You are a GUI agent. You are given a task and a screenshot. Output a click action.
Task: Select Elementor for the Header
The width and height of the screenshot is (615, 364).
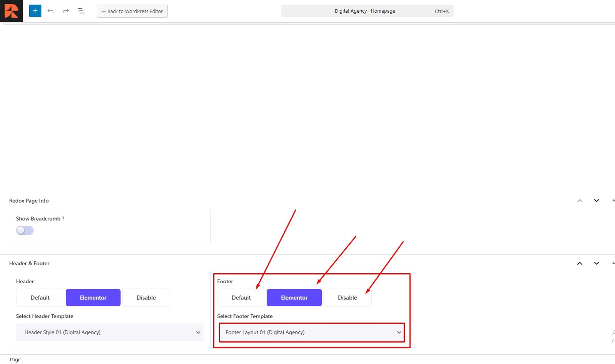coord(93,298)
